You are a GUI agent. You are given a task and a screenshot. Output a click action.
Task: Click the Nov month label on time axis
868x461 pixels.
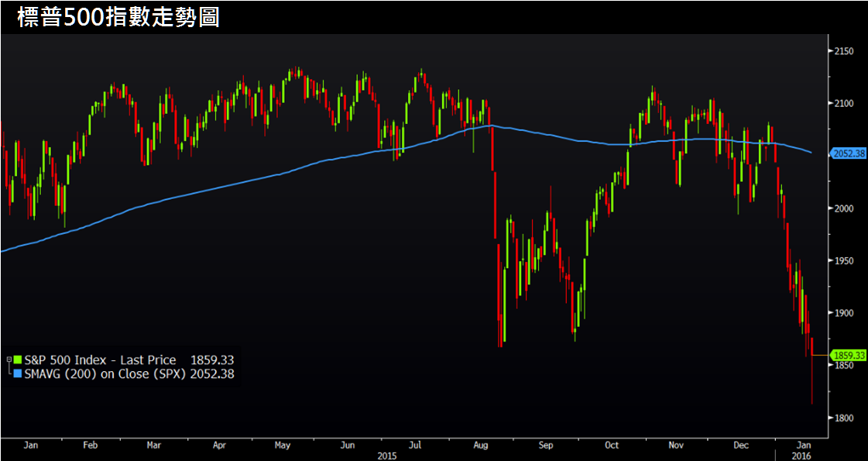pos(676,446)
